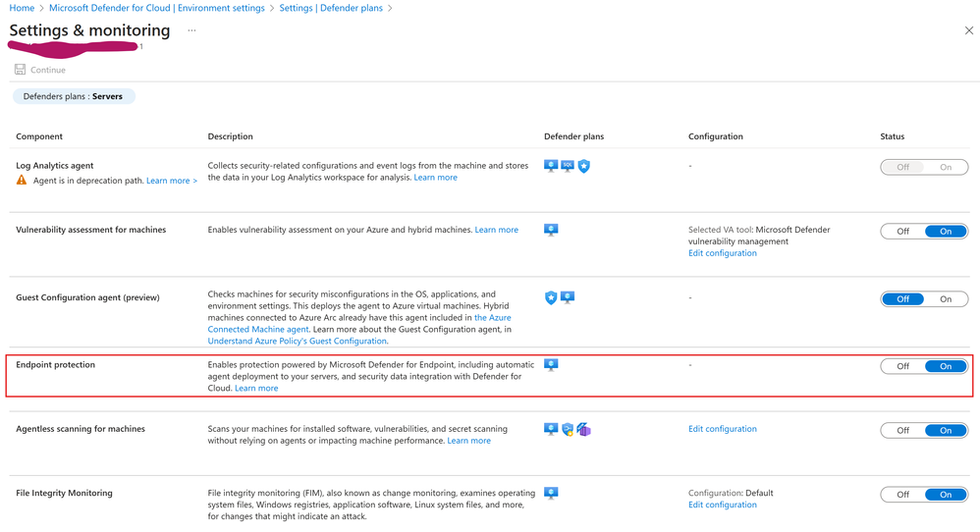Open Learn more in Vulnerability assessment description
980x532 pixels.
click(x=496, y=230)
